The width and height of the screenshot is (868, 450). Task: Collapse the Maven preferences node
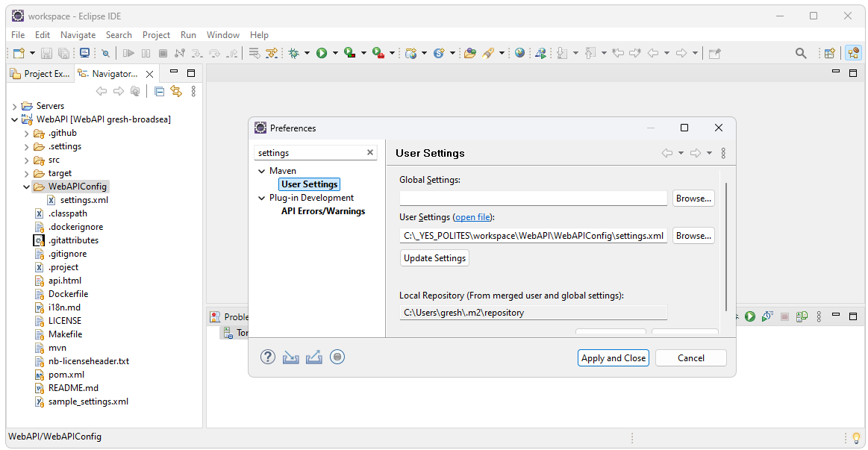pos(261,171)
